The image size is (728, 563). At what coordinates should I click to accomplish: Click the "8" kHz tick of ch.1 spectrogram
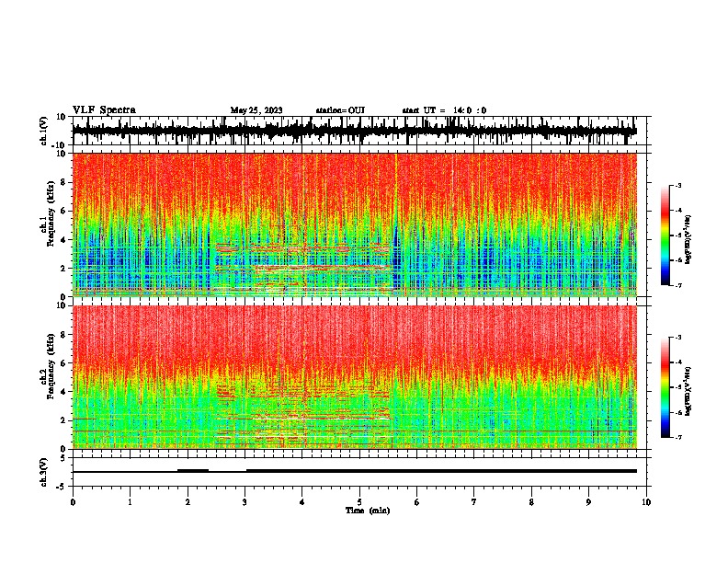(64, 182)
